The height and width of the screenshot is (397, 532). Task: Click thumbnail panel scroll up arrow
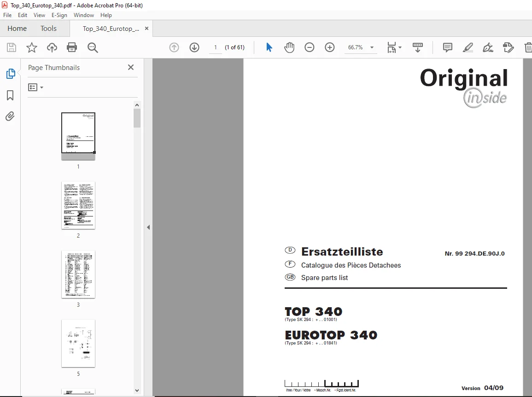[137, 105]
